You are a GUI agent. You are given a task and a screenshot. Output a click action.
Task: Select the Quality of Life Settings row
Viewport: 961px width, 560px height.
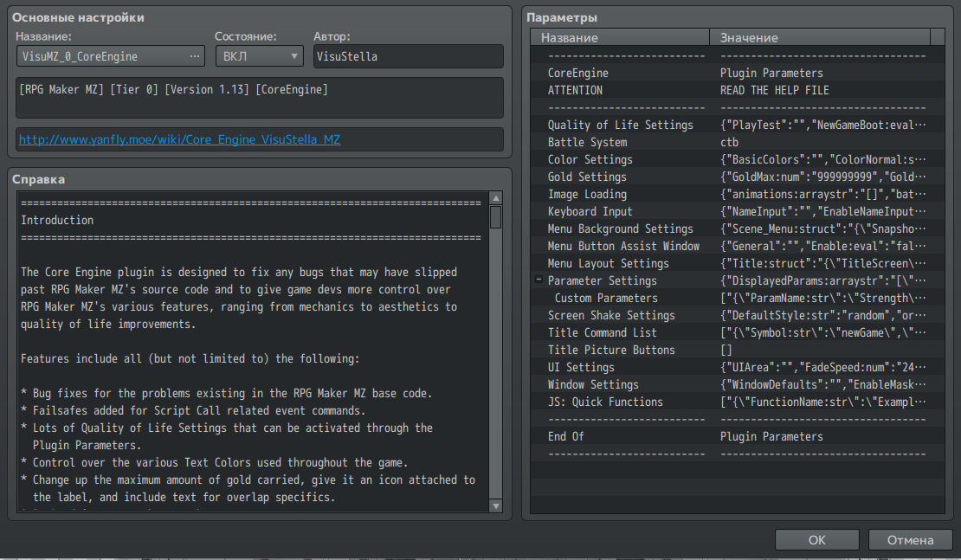click(x=738, y=125)
